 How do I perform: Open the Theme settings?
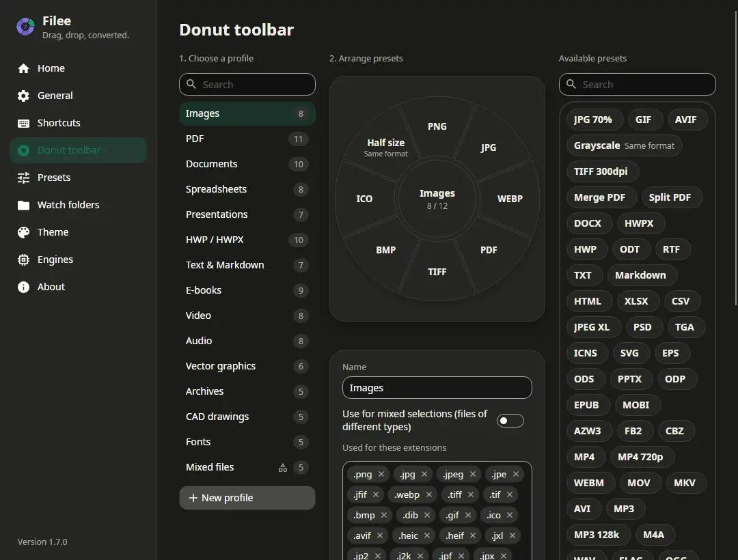[78, 232]
